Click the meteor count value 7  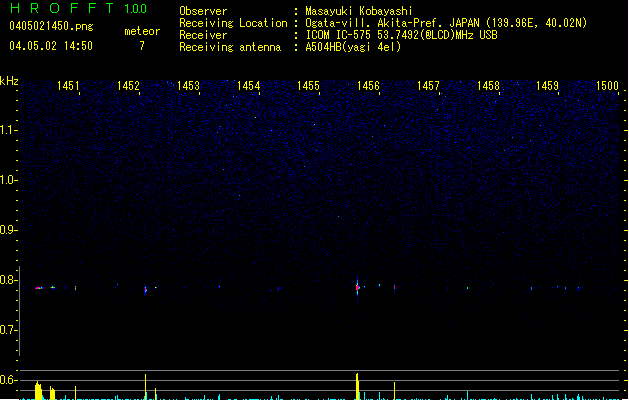pos(142,46)
